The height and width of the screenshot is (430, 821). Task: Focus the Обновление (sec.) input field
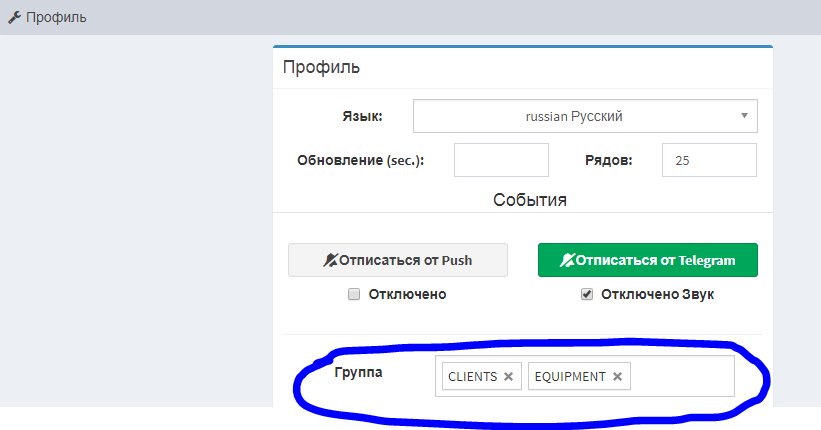pos(501,160)
